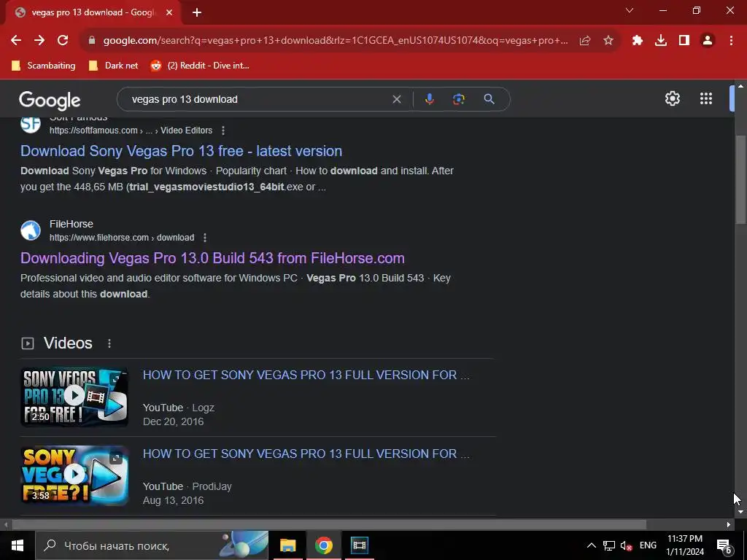
Task: Click the Soft Famous site favicon
Action: tap(31, 125)
